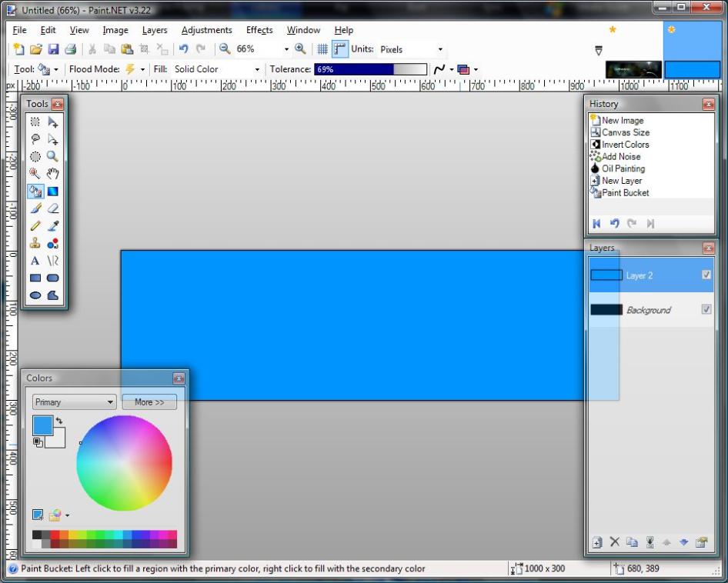
Task: Open the Primary color selector dropdown
Action: tap(74, 402)
